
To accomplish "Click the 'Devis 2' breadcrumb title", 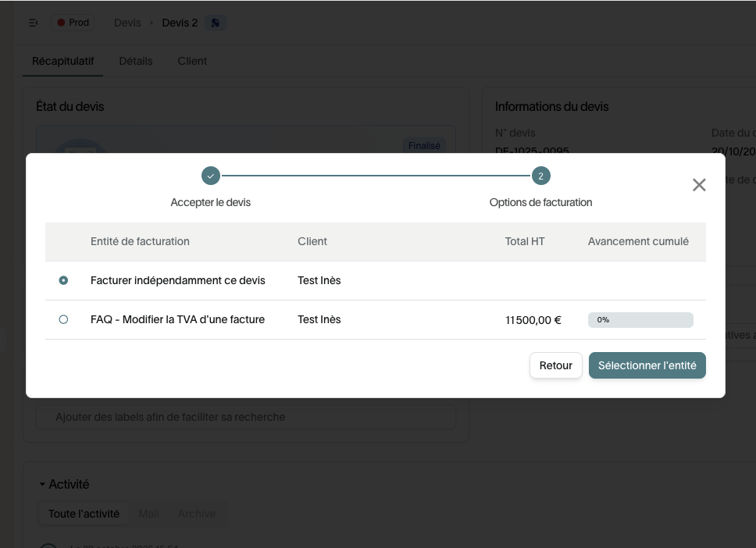I will click(x=180, y=23).
